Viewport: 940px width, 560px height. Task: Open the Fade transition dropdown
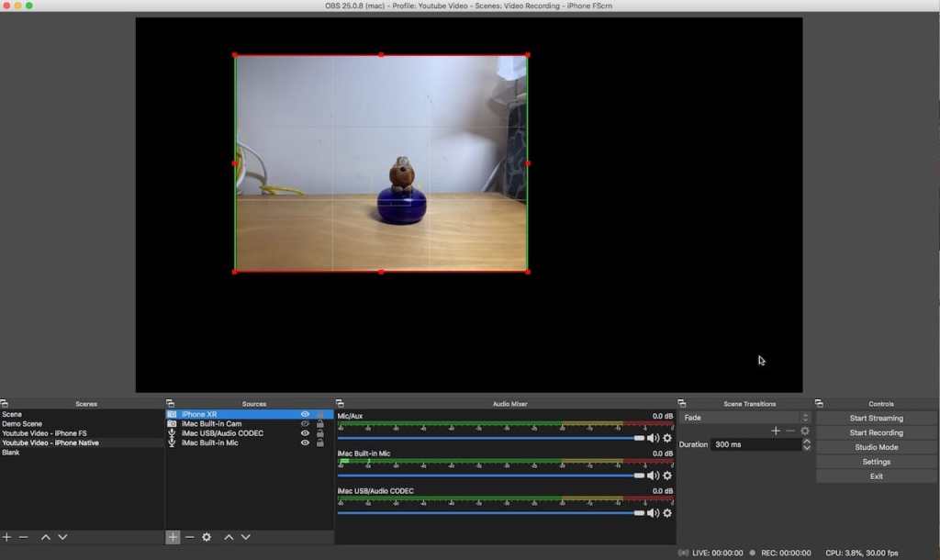pos(744,418)
